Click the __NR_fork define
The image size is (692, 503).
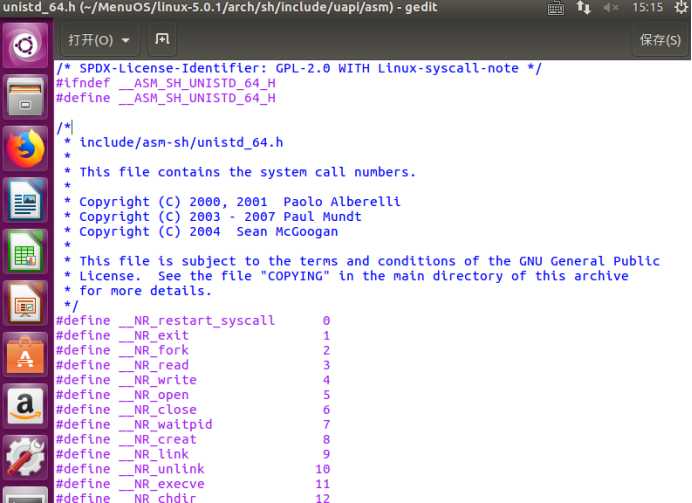[x=193, y=350]
